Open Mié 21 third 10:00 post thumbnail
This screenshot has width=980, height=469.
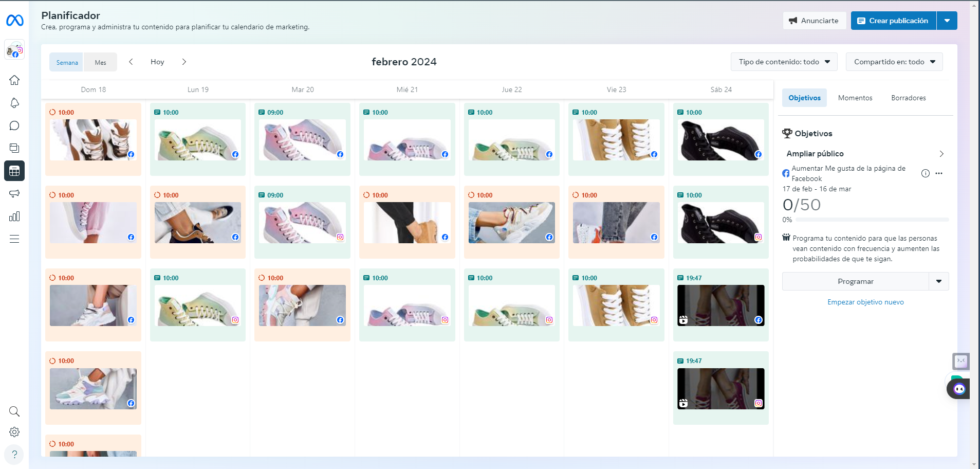407,305
